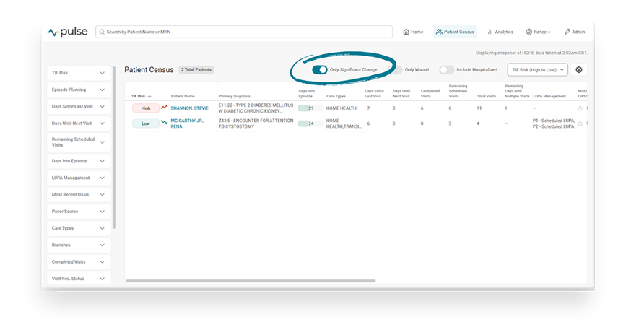This screenshot has height=322, width=644.
Task: Click lock icon in Mc Carthy Jr. row
Action: tap(580, 123)
